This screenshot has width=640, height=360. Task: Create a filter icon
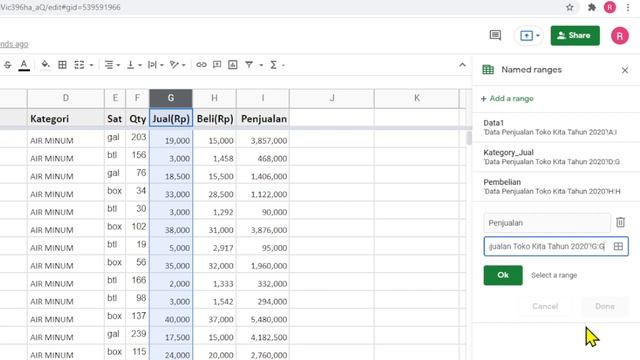(249, 65)
